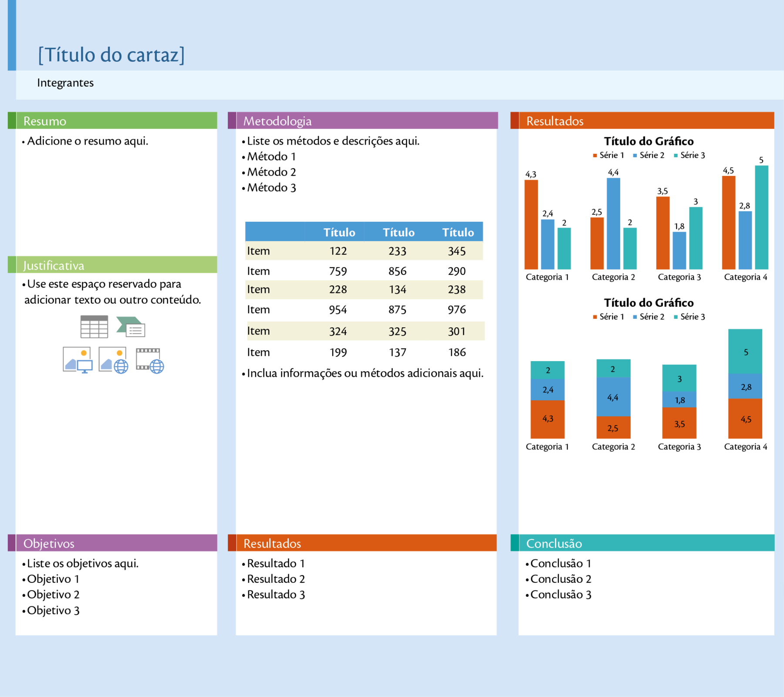Click table cell with value 345

tap(457, 251)
